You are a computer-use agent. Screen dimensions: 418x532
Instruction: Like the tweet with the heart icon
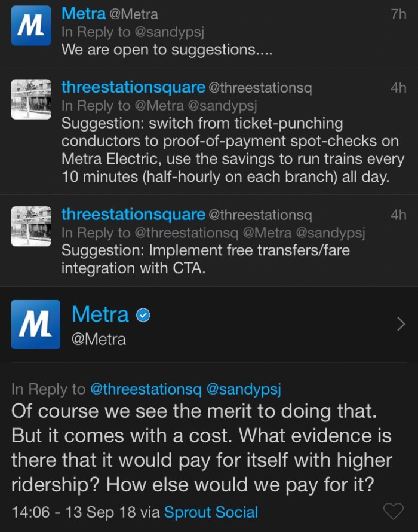[392, 512]
